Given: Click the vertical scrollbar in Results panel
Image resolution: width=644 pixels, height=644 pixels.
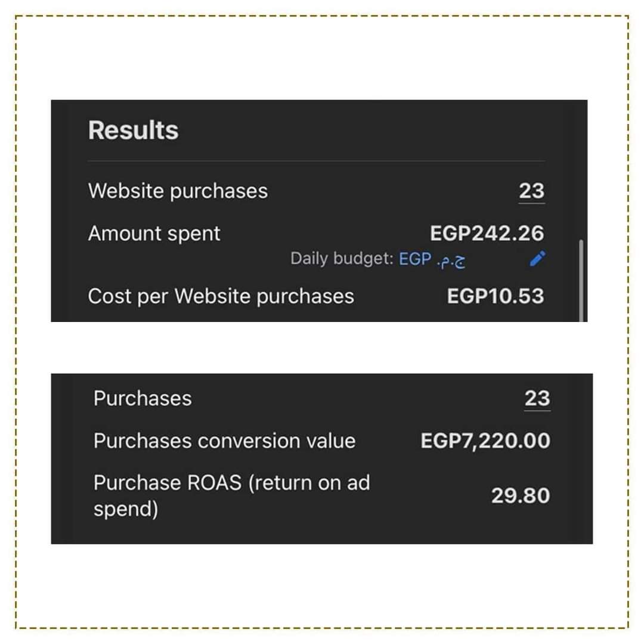Looking at the screenshot, I should click(x=581, y=280).
